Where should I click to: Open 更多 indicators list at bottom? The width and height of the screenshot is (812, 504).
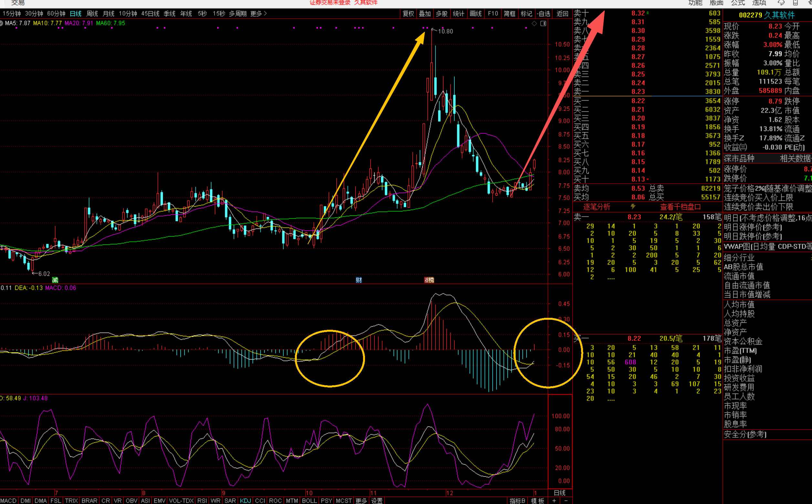click(361, 501)
